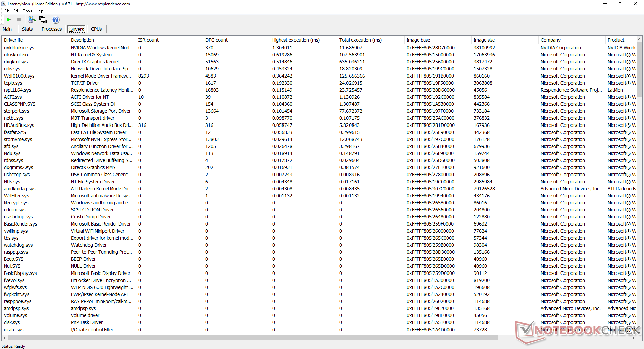The image size is (644, 349).
Task: Select the ntoskrnl.exe row
Action: pos(319,55)
